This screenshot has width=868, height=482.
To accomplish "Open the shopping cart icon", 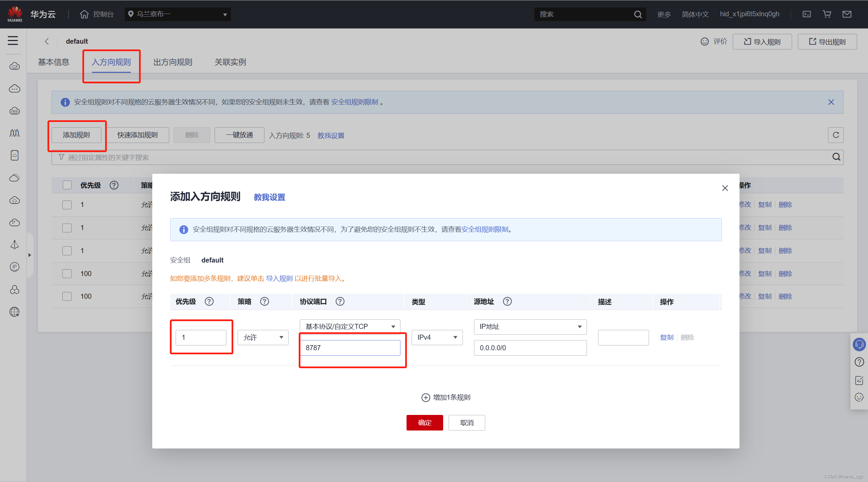I will 827,14.
